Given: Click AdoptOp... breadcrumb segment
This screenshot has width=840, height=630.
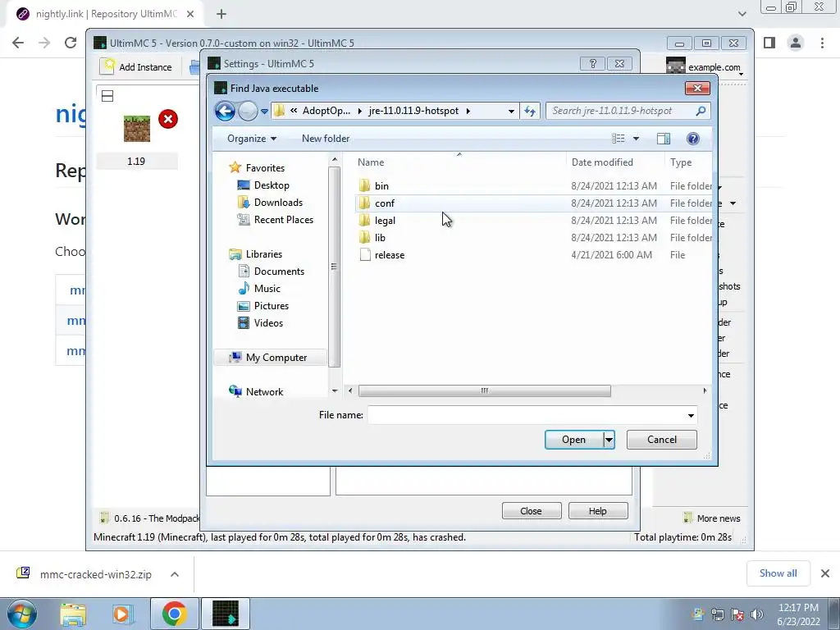Looking at the screenshot, I should tap(326, 111).
